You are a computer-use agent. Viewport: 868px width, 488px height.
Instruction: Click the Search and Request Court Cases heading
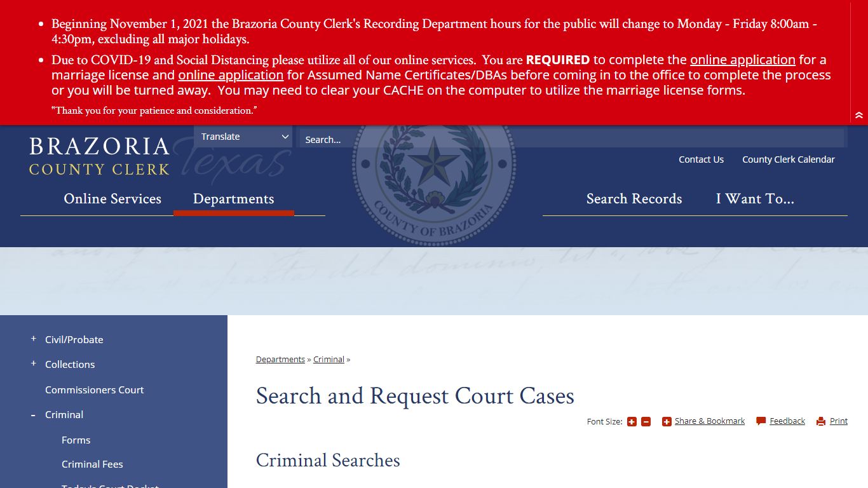(415, 396)
